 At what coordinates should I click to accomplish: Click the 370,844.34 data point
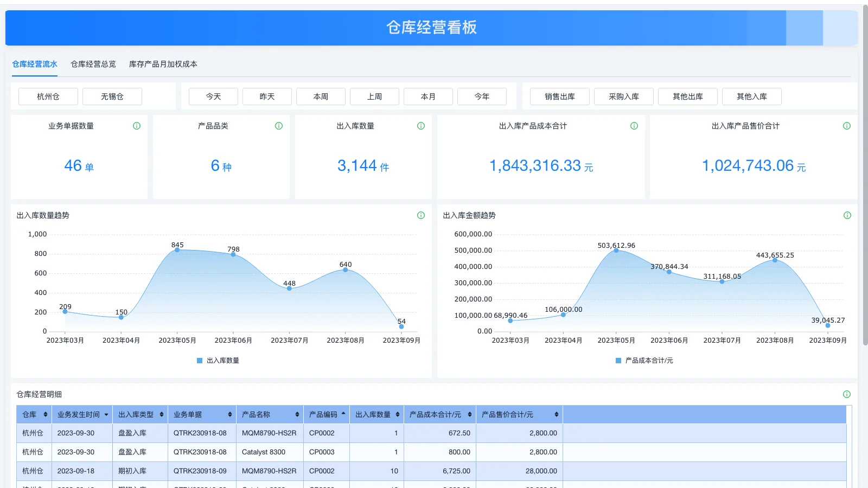[x=669, y=272]
